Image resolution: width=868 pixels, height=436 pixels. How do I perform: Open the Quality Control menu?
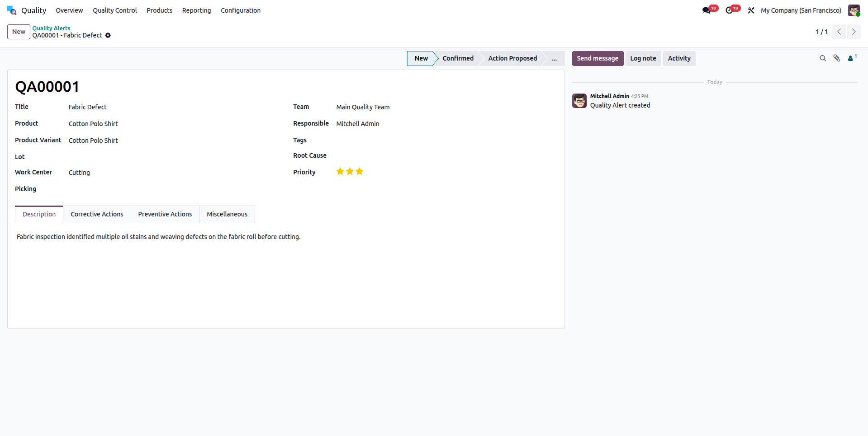[x=115, y=10]
